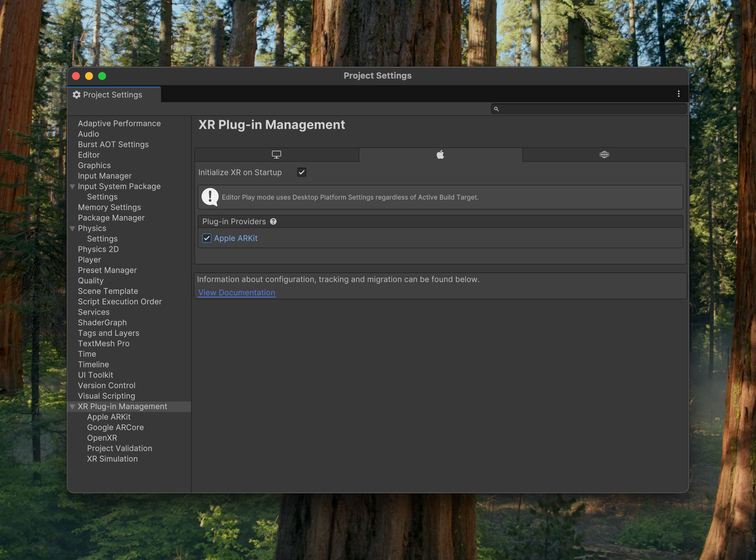Screen dimensions: 756x560
Task: Open the Player settings category
Action: point(89,260)
